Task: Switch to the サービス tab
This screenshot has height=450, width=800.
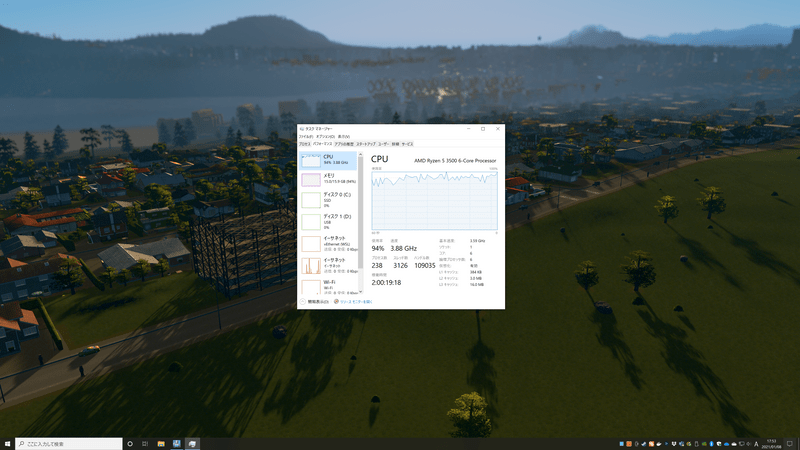Action: (x=408, y=144)
